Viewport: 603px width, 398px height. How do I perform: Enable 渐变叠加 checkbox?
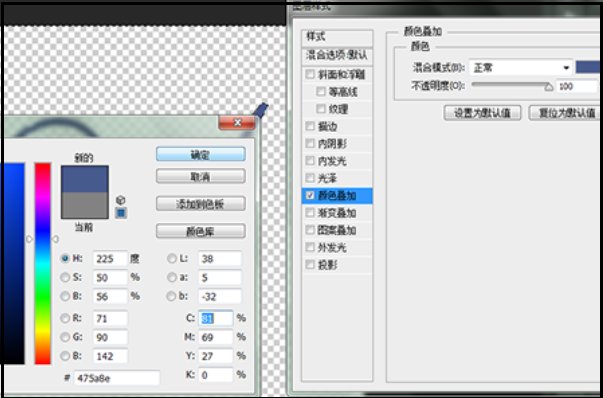[310, 213]
